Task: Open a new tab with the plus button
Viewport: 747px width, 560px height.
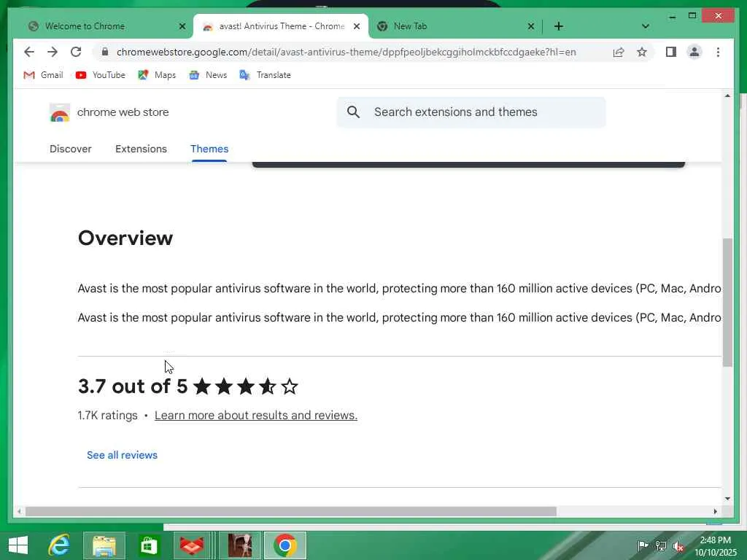Action: (559, 26)
